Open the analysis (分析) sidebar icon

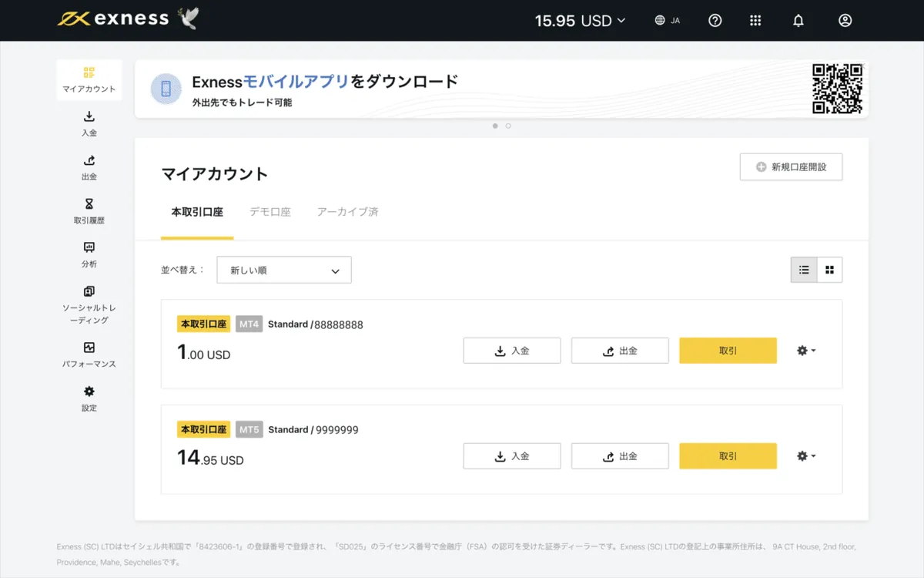(x=89, y=247)
